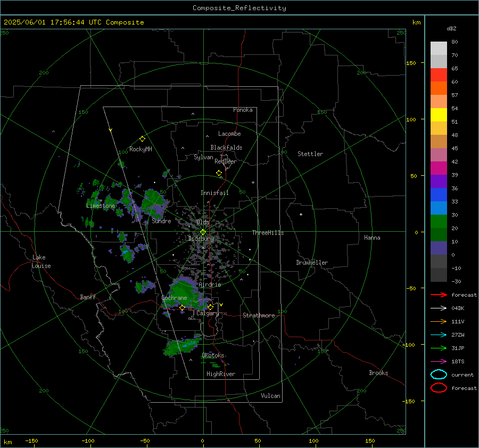Click the Lake Louise label
Screen dimensions: 479x448
click(41, 262)
